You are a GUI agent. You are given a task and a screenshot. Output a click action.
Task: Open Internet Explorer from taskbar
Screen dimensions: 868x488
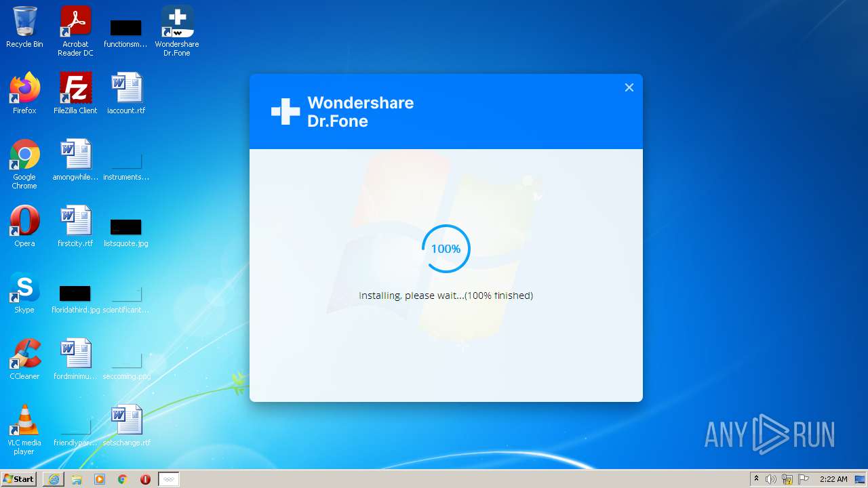[x=54, y=479]
